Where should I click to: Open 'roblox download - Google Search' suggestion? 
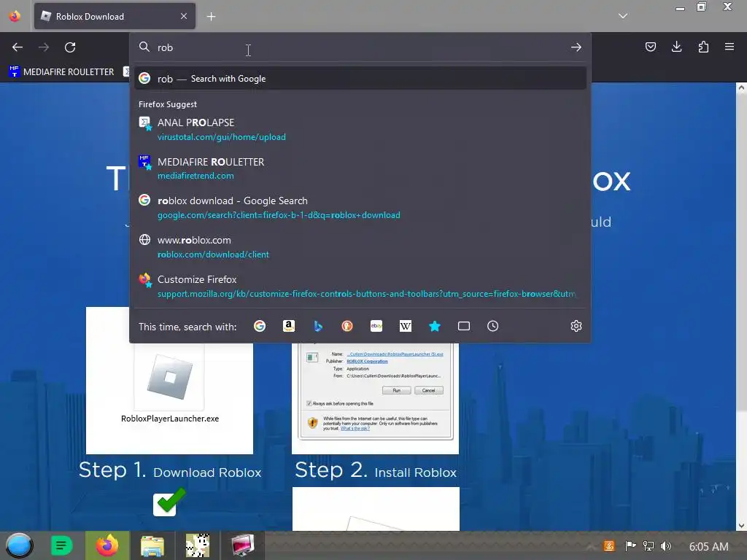(x=360, y=208)
